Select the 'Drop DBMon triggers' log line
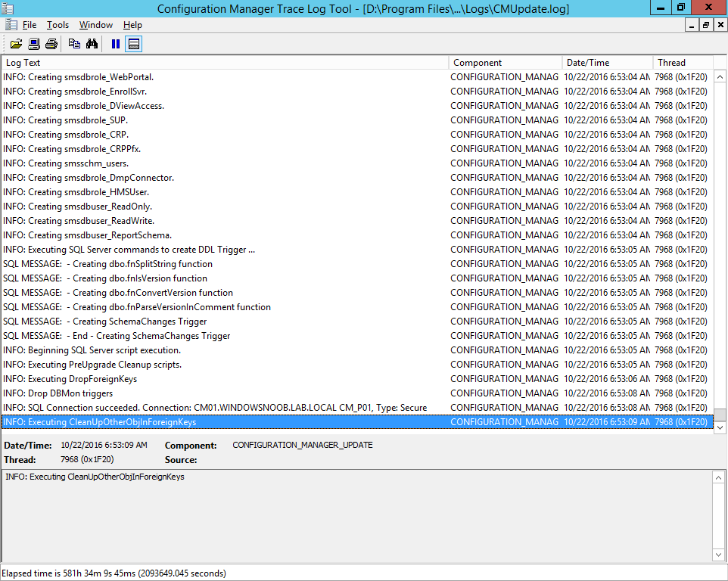 (x=356, y=393)
